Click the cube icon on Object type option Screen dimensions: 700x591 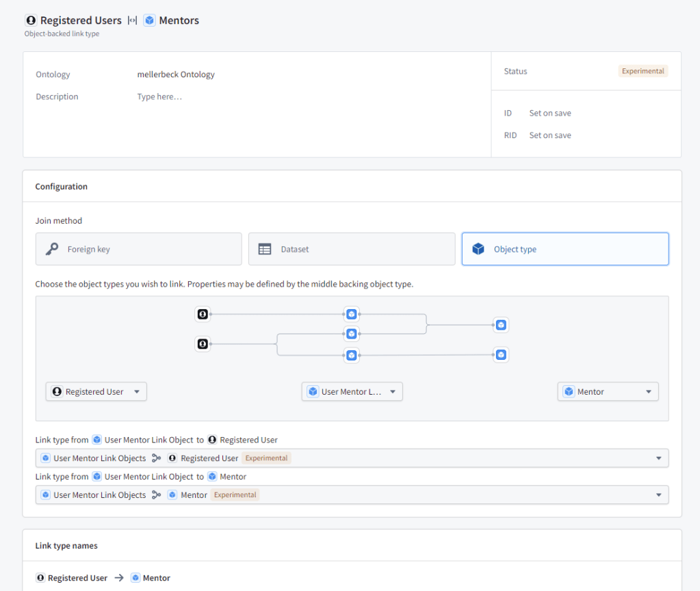tap(478, 249)
